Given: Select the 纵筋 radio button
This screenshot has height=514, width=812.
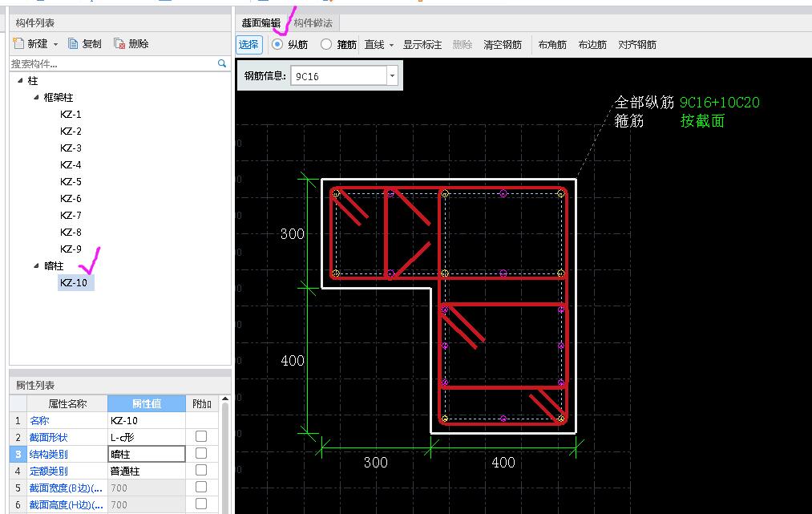Looking at the screenshot, I should coord(277,45).
